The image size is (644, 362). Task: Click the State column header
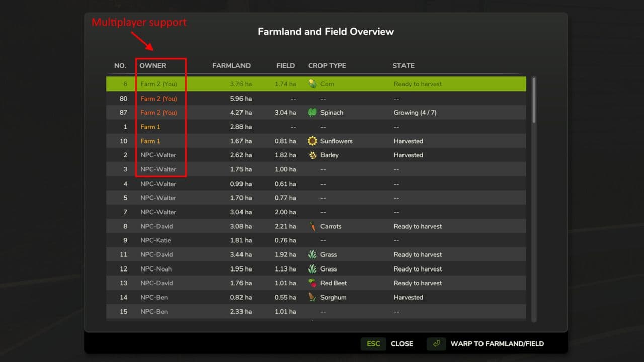coord(404,66)
